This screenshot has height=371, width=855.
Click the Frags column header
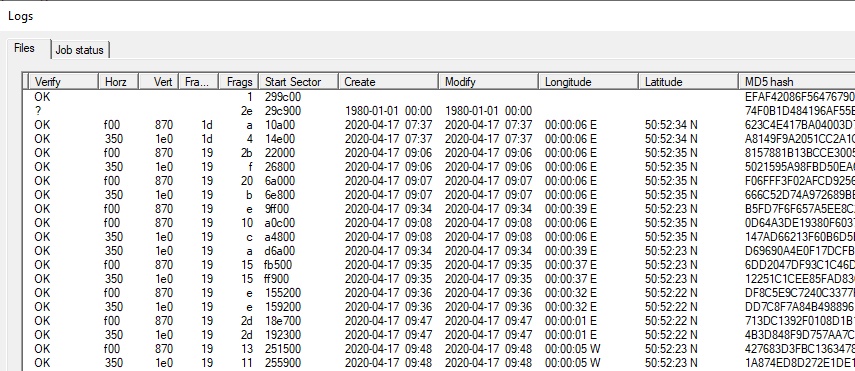[238, 81]
